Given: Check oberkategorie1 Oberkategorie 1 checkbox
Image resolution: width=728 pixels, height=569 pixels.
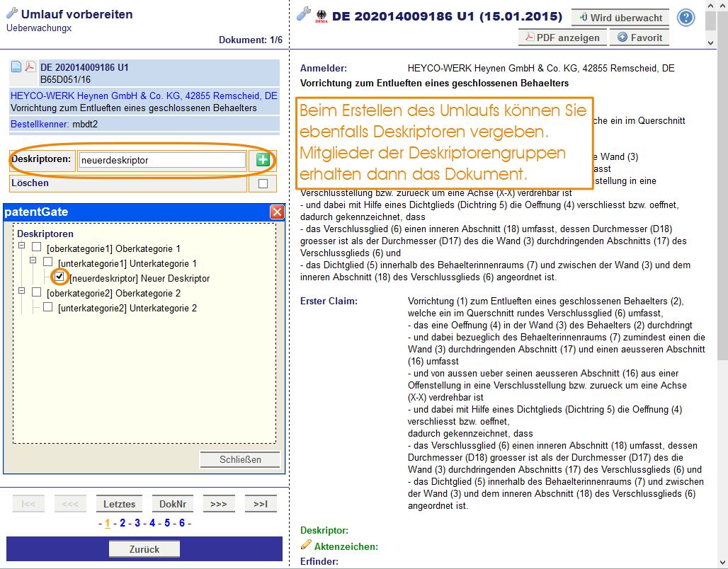Looking at the screenshot, I should 37,246.
